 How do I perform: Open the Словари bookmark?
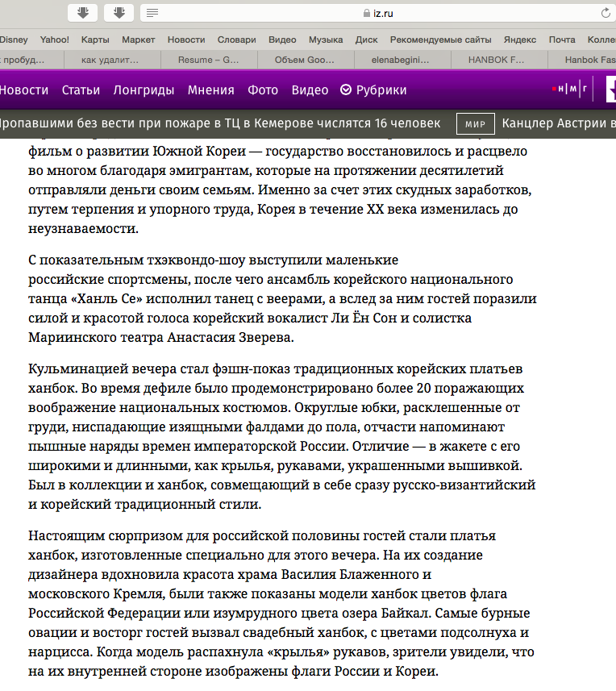[236, 40]
